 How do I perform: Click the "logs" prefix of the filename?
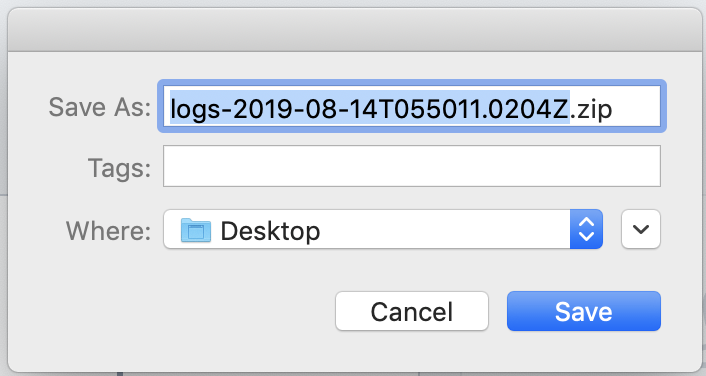pos(192,109)
